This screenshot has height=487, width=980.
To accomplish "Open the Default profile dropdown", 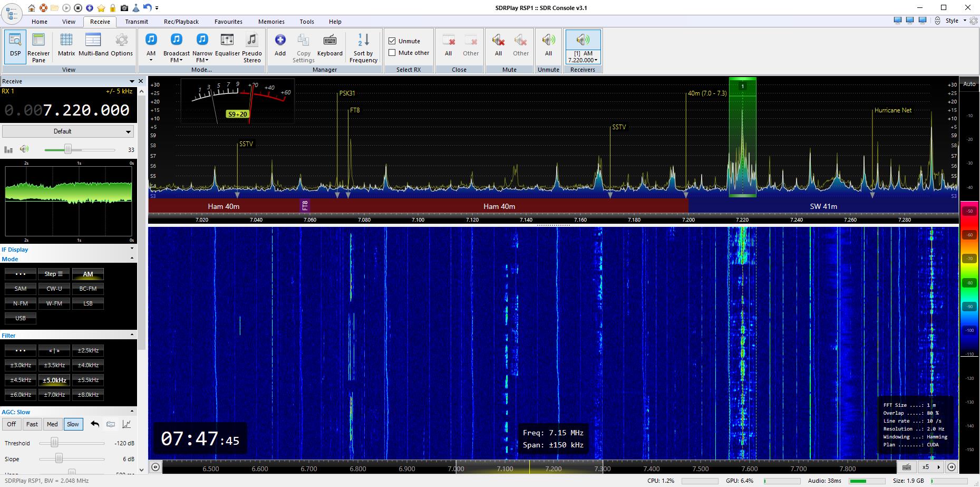I will [x=68, y=131].
